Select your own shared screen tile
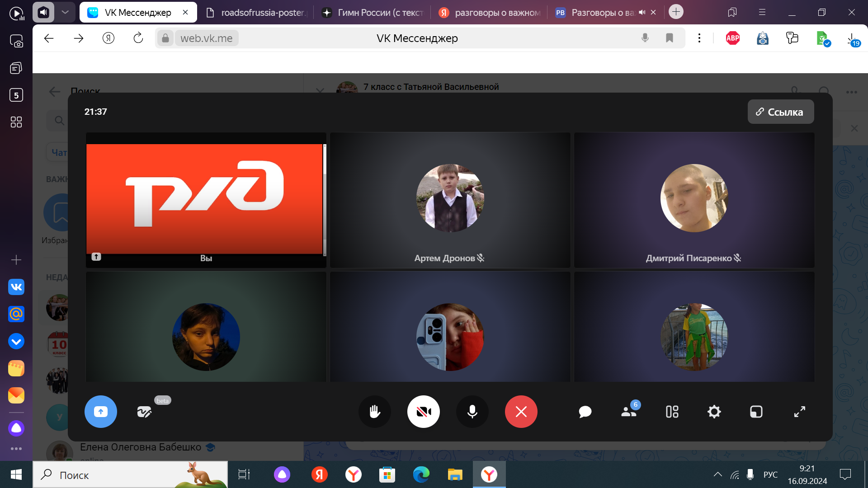Viewport: 868px width, 488px height. pyautogui.click(x=206, y=200)
